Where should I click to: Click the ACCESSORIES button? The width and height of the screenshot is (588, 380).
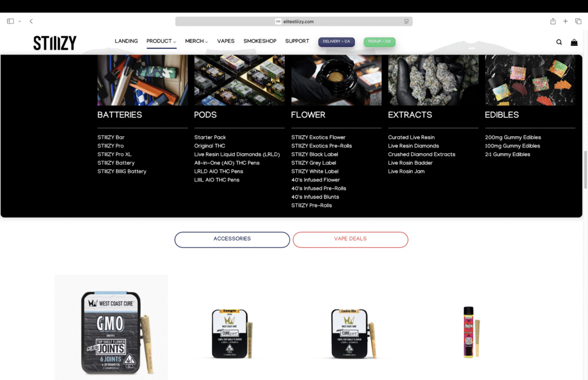point(232,239)
